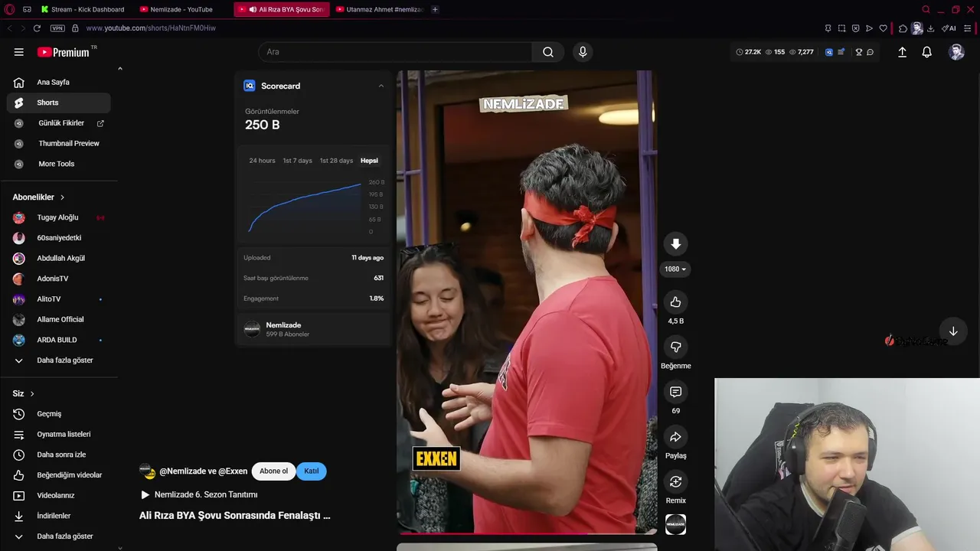Open the vidIQ trophy icon
The height and width of the screenshot is (551, 980).
859,52
